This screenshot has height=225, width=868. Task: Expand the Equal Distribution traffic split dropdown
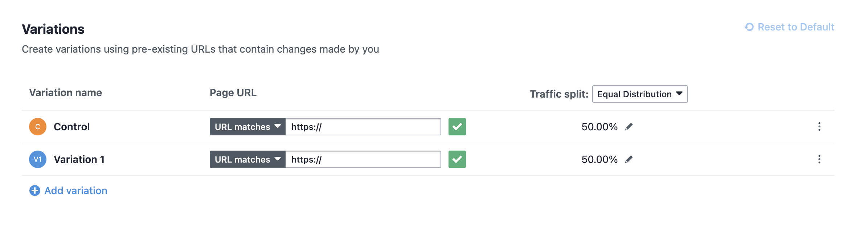(x=640, y=94)
